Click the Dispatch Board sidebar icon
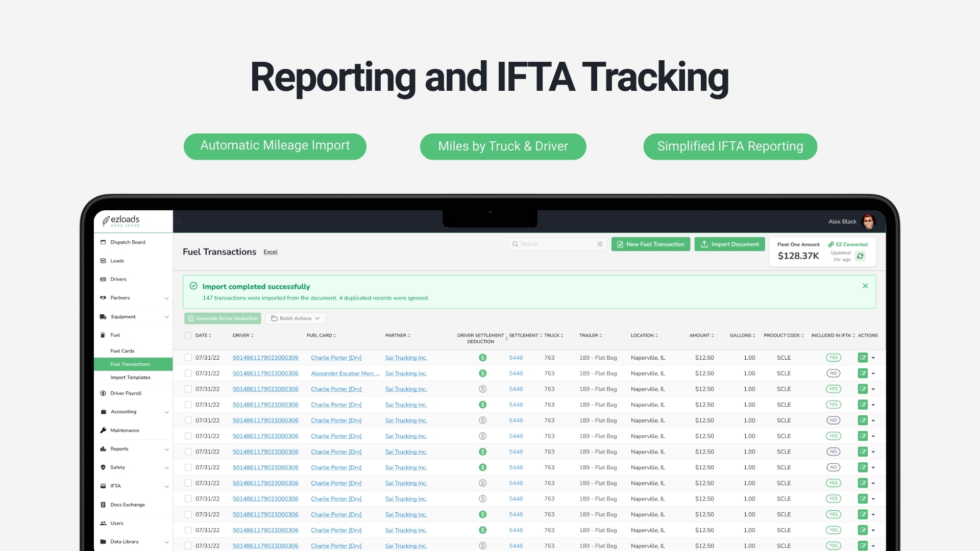The image size is (980, 551). (103, 242)
